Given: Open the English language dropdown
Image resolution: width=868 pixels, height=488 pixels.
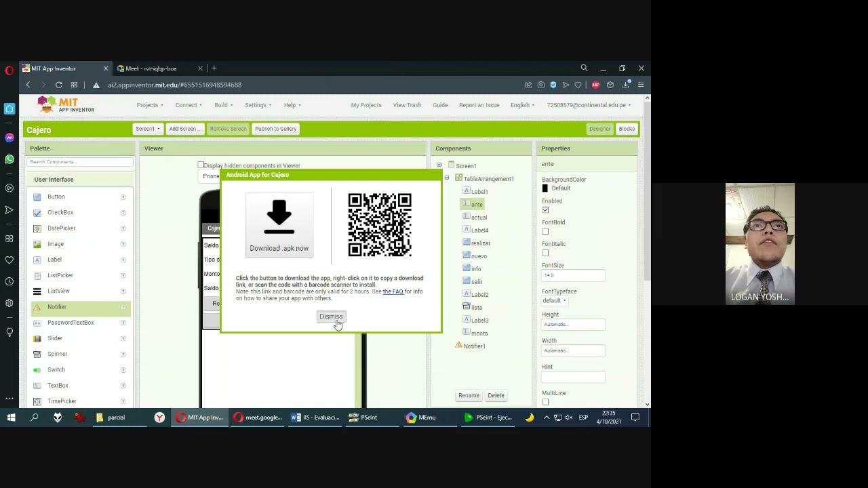Looking at the screenshot, I should [x=522, y=105].
